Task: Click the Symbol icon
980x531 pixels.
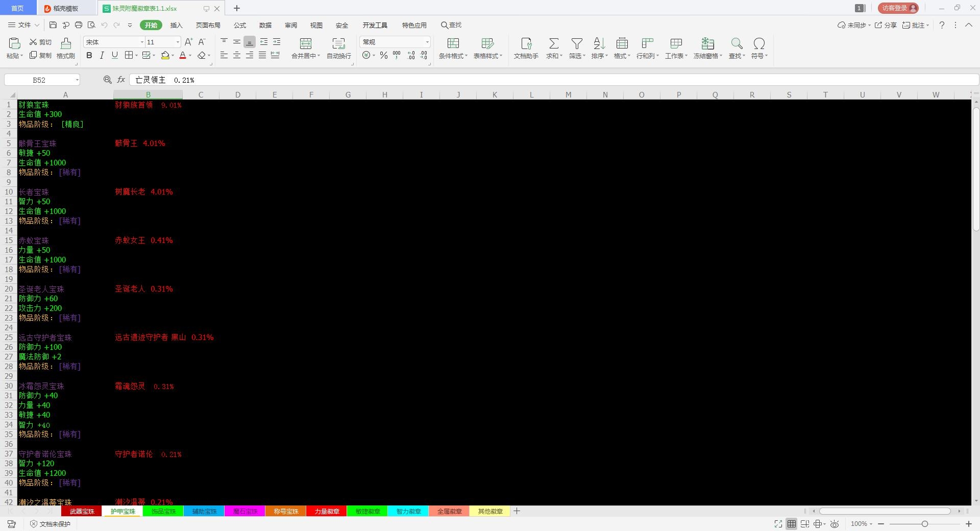Action: pyautogui.click(x=759, y=43)
